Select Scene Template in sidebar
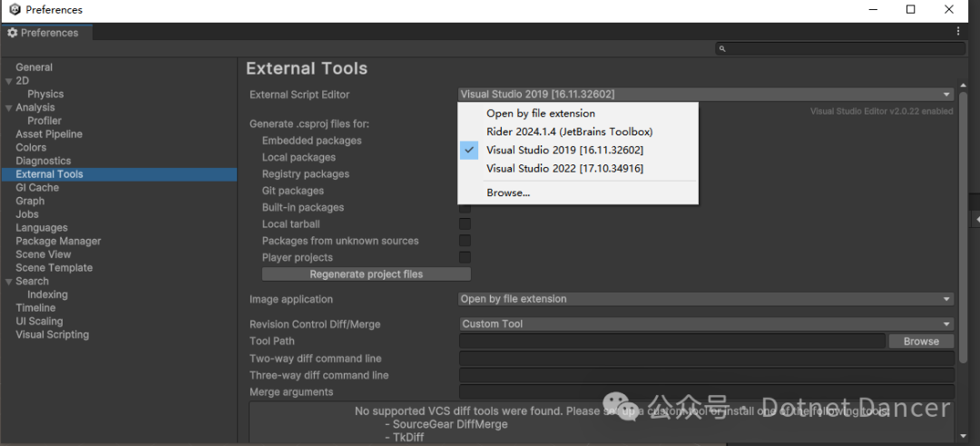This screenshot has height=446, width=980. 54,268
